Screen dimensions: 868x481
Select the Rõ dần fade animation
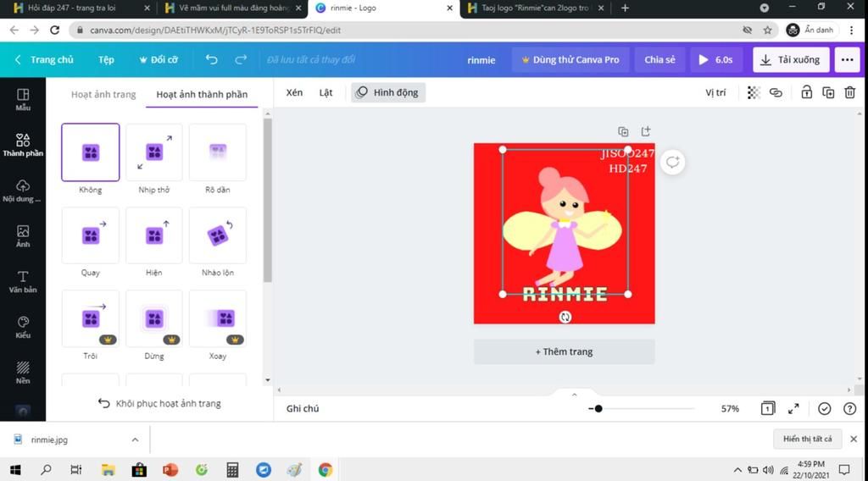pyautogui.click(x=218, y=152)
